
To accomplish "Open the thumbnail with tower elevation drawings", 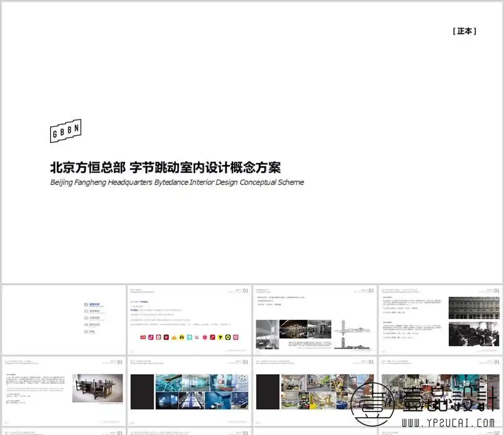I will (315, 320).
